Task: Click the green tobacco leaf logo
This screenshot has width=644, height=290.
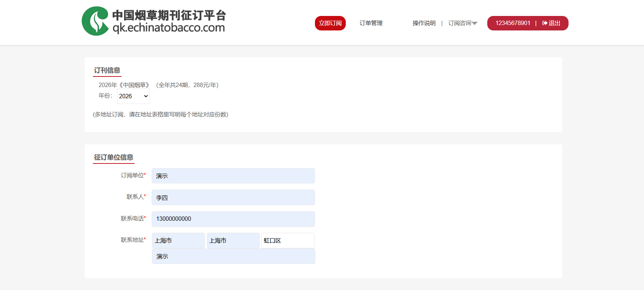Action: 95,21
